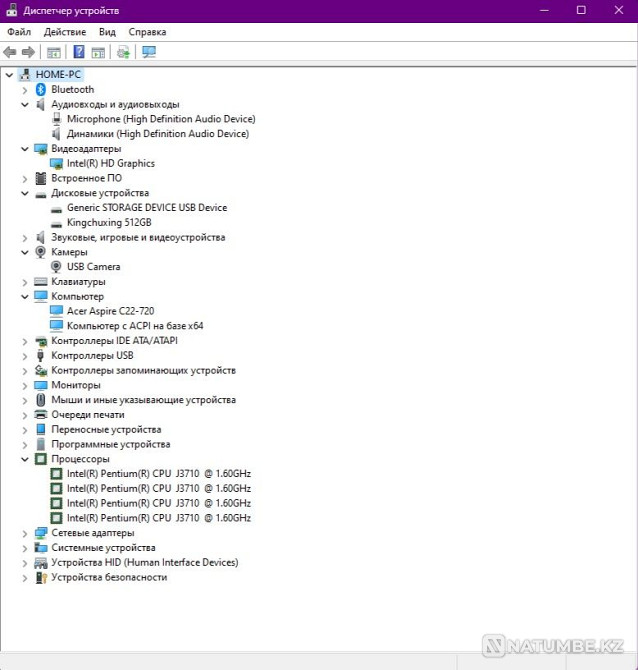Expand Контроллеры IDE ATA/ATAPI
The height and width of the screenshot is (670, 638).
25,341
